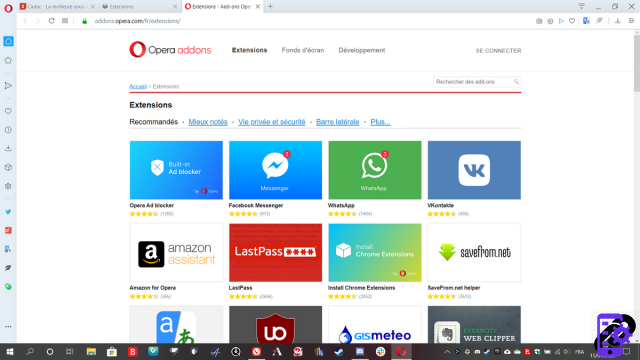Open sidebar history clock icon
640x360 pixels.
(x=8, y=130)
